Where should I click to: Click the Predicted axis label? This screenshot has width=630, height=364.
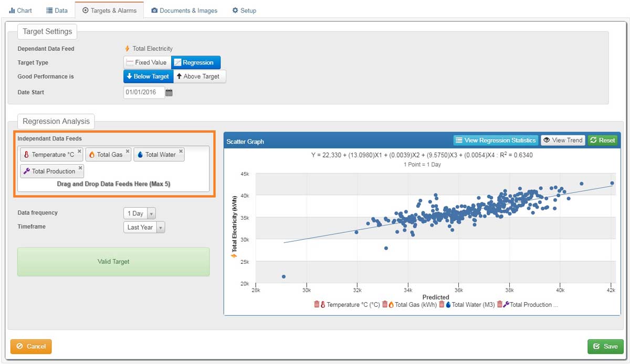pos(436,297)
